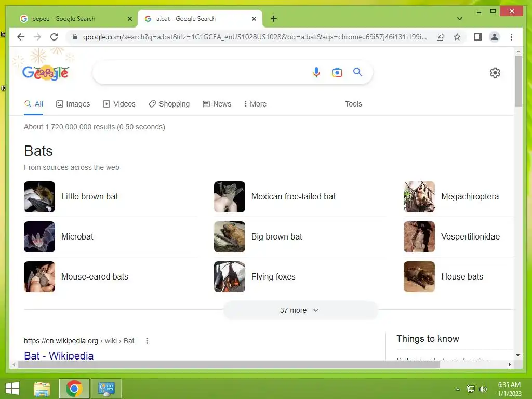
Task: Close the a.bat Google Search tab
Action: click(x=254, y=19)
